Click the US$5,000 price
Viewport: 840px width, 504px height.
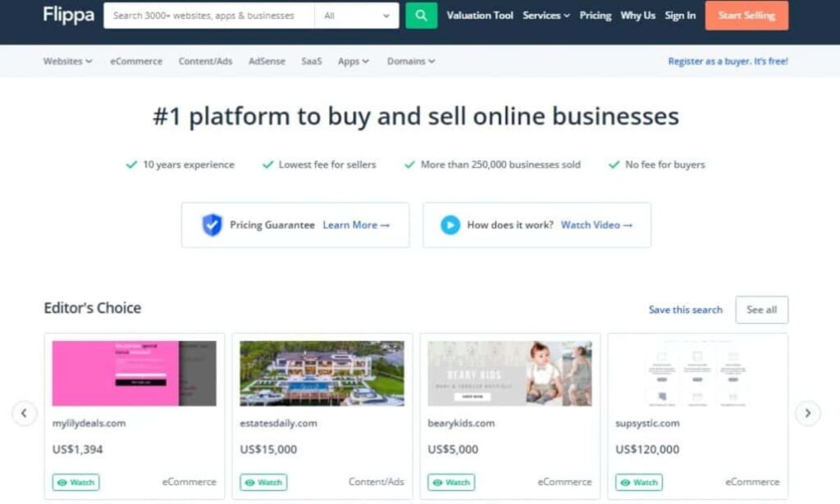click(x=453, y=449)
